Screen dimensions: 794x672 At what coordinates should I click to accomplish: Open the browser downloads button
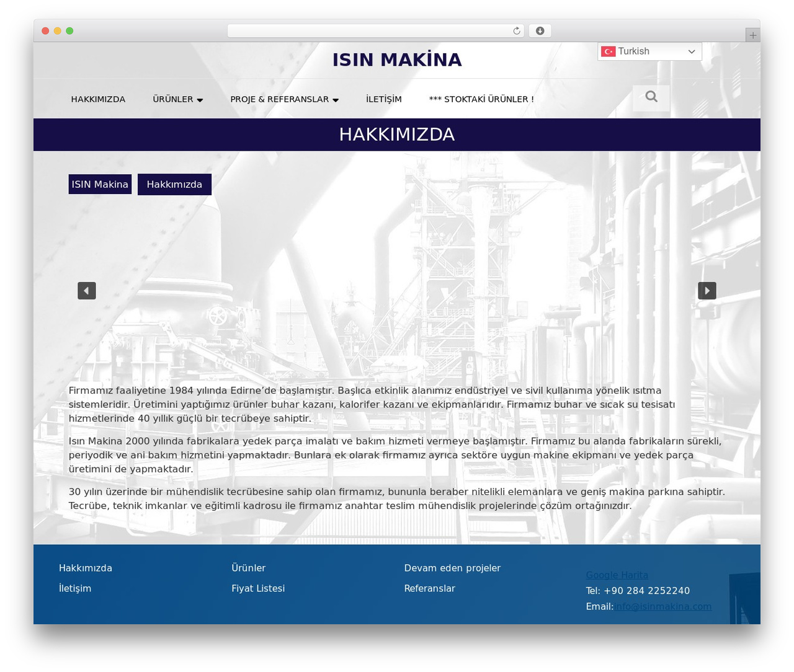[540, 31]
